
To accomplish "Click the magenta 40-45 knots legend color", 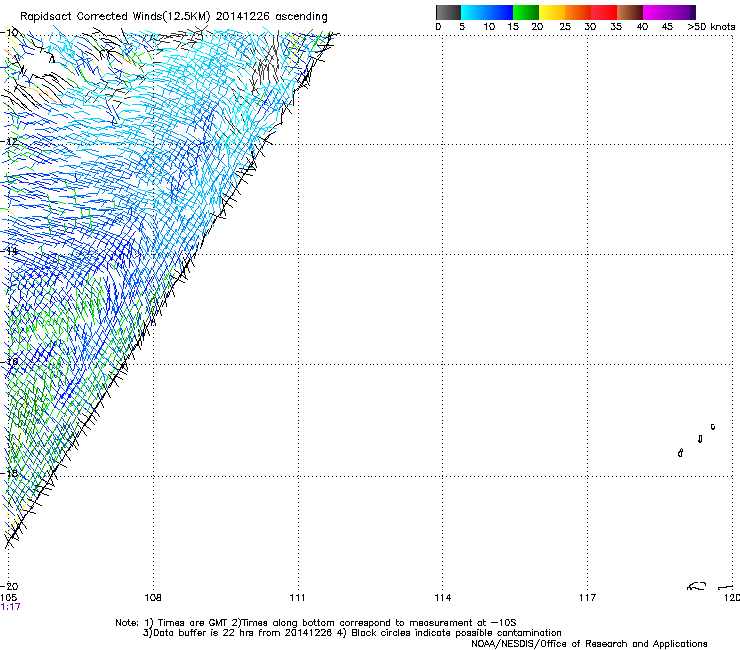I will [656, 12].
